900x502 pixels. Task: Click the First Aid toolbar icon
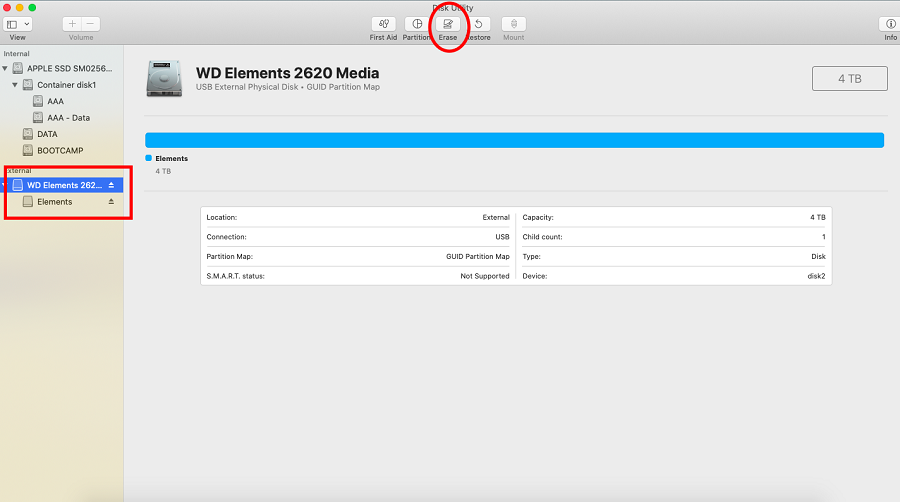tap(383, 24)
